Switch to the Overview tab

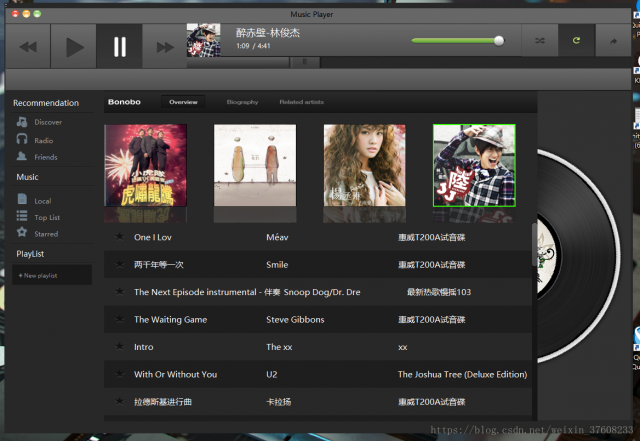(183, 102)
